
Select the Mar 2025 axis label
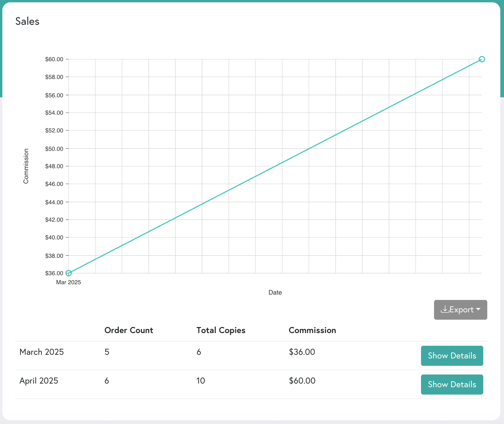[x=68, y=282]
